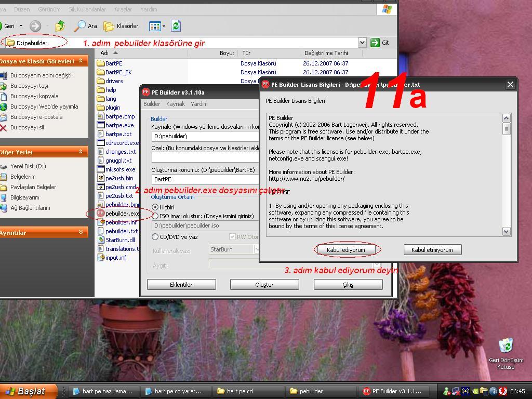Select the drivers folder icon
This screenshot has height=399, width=532.
(101, 81)
